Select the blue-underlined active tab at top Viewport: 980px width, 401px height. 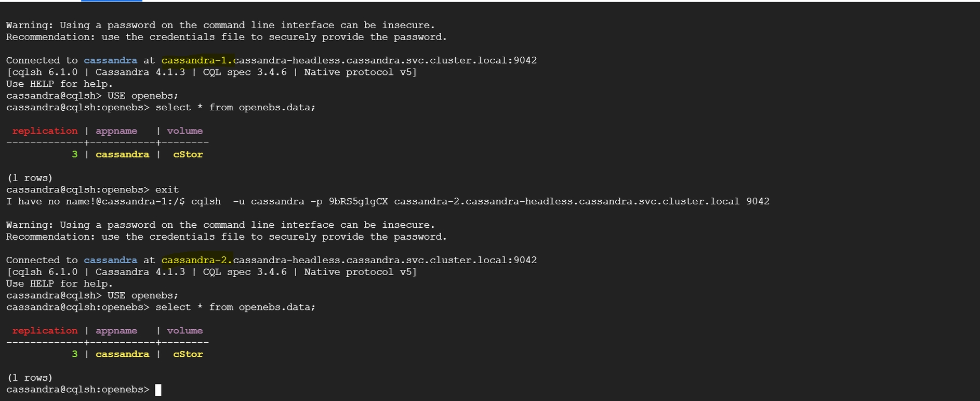112,1
